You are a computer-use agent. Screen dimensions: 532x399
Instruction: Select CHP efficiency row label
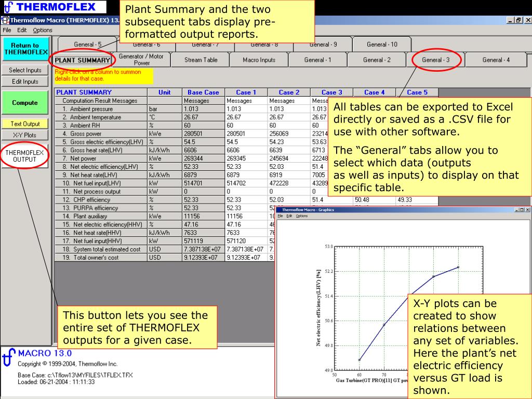101,200
